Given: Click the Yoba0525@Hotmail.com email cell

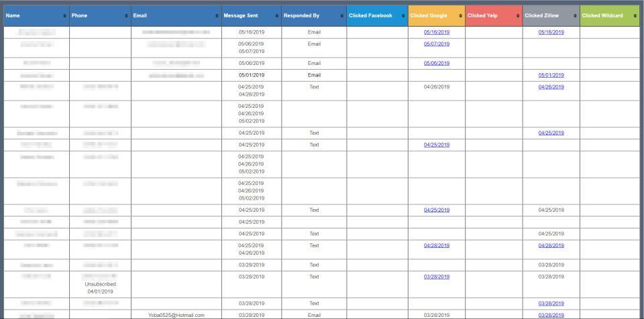Looking at the screenshot, I should pos(176,315).
